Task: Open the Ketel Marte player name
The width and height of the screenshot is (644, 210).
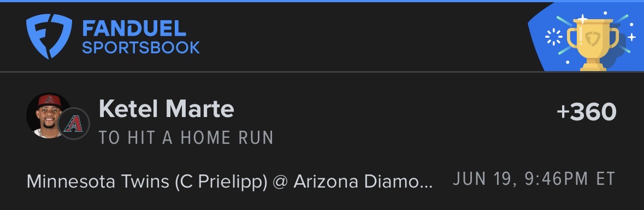Action: point(167,109)
